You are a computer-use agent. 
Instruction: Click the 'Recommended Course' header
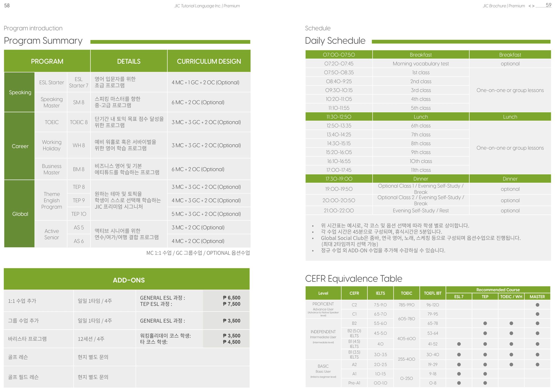click(x=498, y=290)
